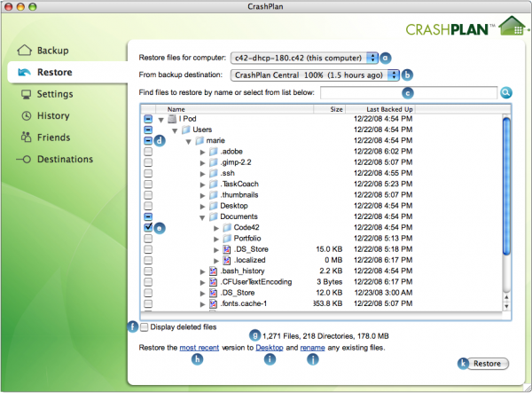
Task: Click the Documents folder icon
Action: pos(213,216)
